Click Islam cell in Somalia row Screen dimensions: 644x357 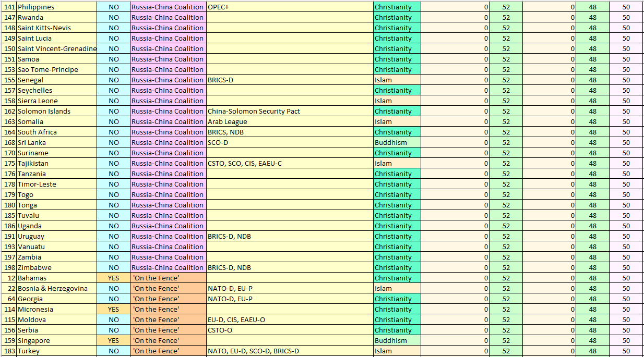397,122
